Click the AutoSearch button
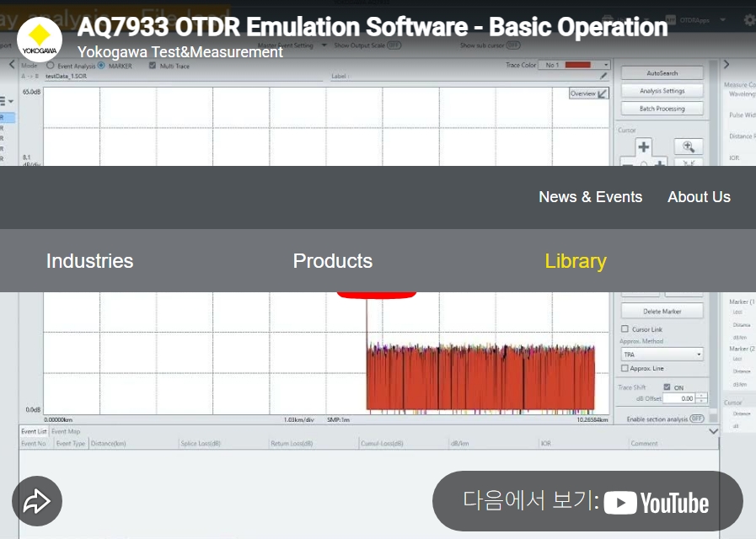Image resolution: width=756 pixels, height=539 pixels. coord(662,73)
